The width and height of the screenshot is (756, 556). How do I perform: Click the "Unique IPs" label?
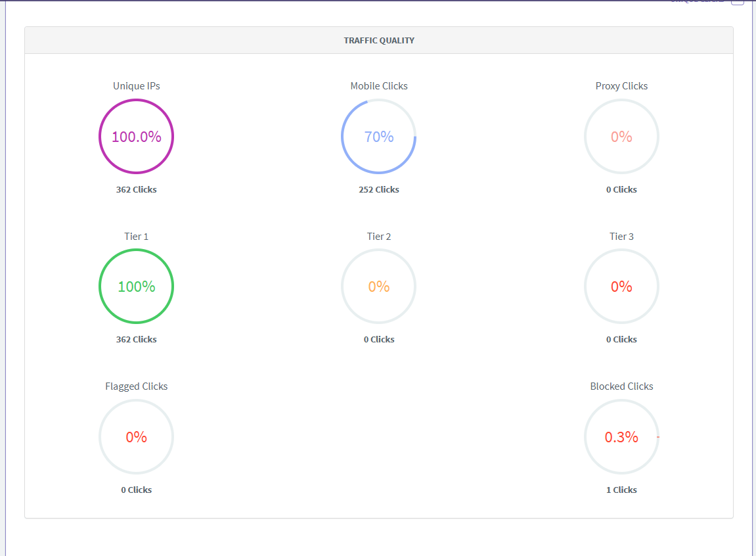137,86
